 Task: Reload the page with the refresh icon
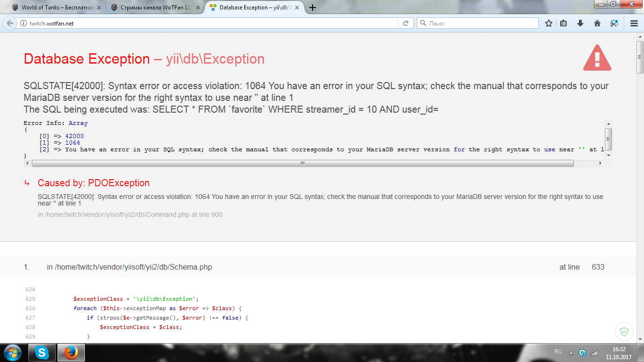point(405,23)
